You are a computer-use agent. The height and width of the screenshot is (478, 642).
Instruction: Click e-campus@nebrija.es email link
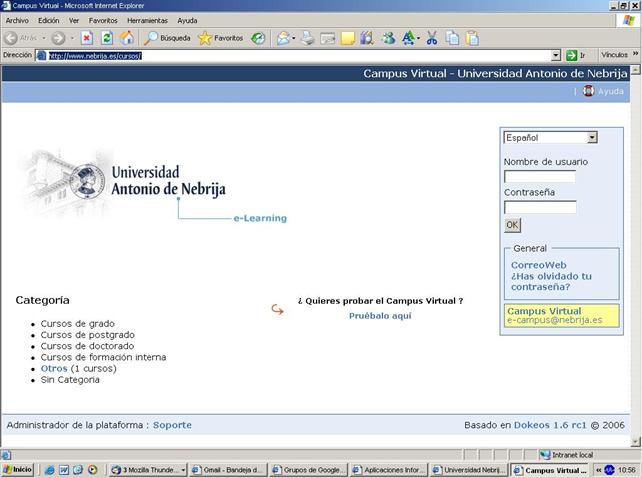click(x=554, y=320)
